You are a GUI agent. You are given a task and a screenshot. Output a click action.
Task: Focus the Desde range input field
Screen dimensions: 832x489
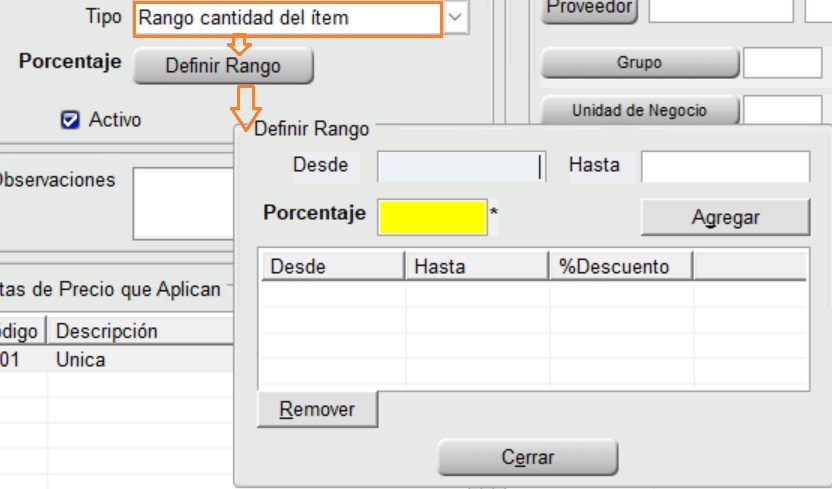(x=458, y=166)
